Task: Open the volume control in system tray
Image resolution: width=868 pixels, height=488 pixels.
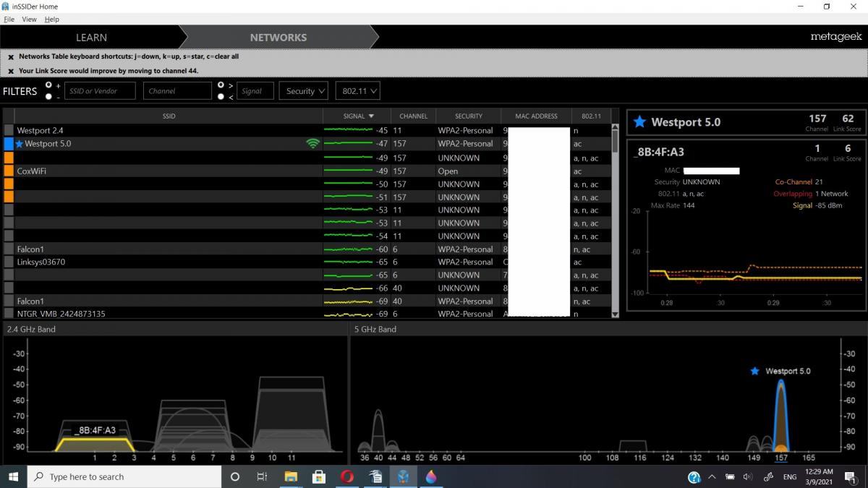Action: 747,477
